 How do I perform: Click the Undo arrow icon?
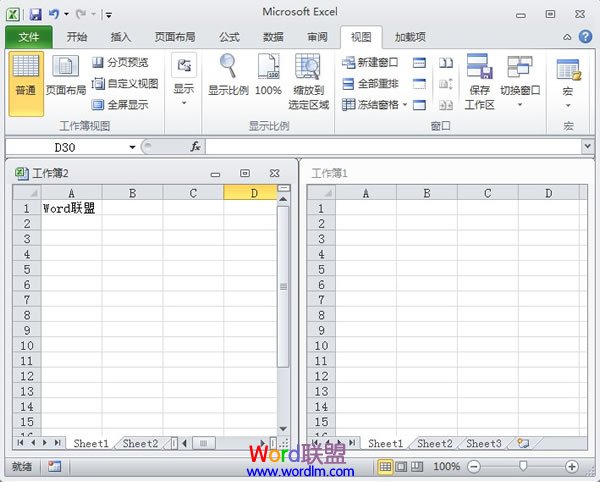coord(54,15)
